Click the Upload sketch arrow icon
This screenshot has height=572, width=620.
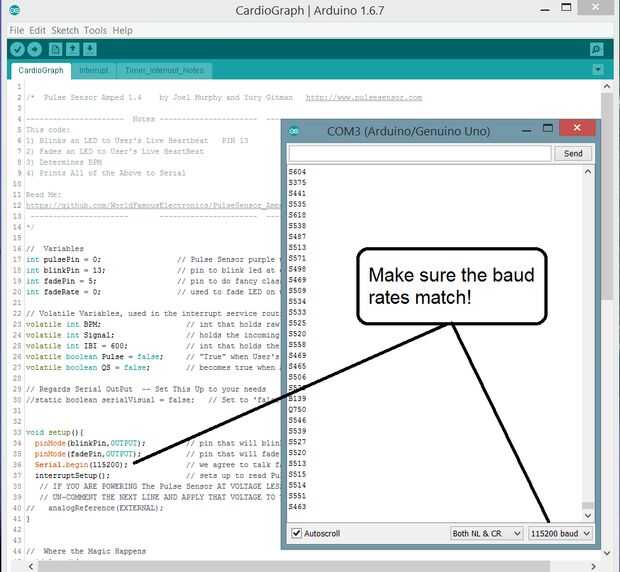coord(34,49)
